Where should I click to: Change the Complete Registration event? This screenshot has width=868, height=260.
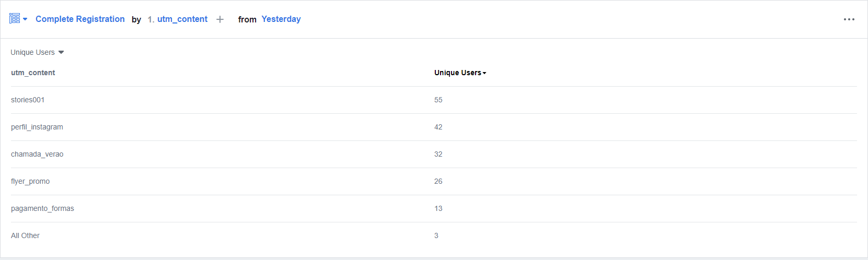click(80, 19)
